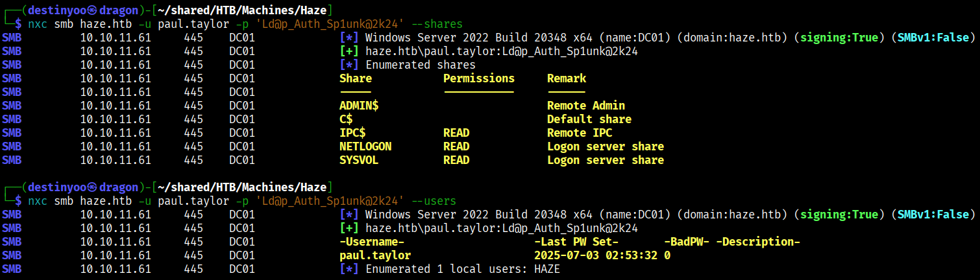Image resolution: width=980 pixels, height=280 pixels.
Task: Click the Remark column header
Action: (566, 78)
